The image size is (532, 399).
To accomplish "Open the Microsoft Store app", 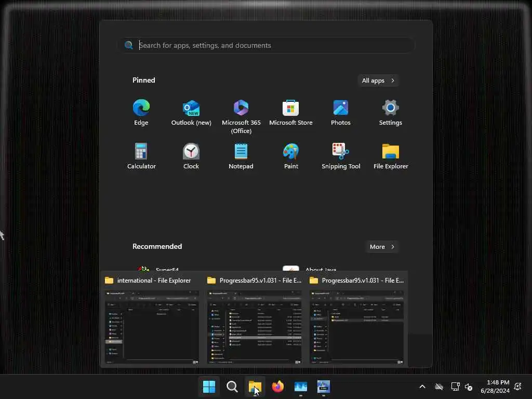I will click(291, 113).
